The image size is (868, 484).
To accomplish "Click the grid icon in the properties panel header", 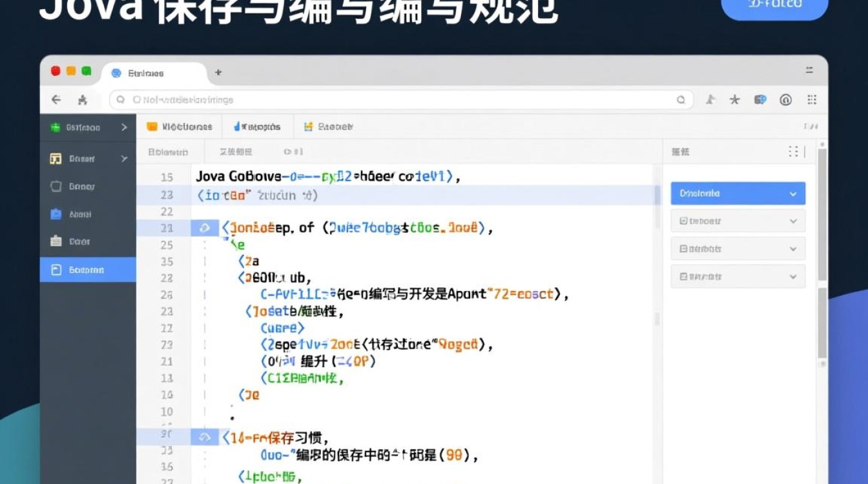I will [x=794, y=152].
